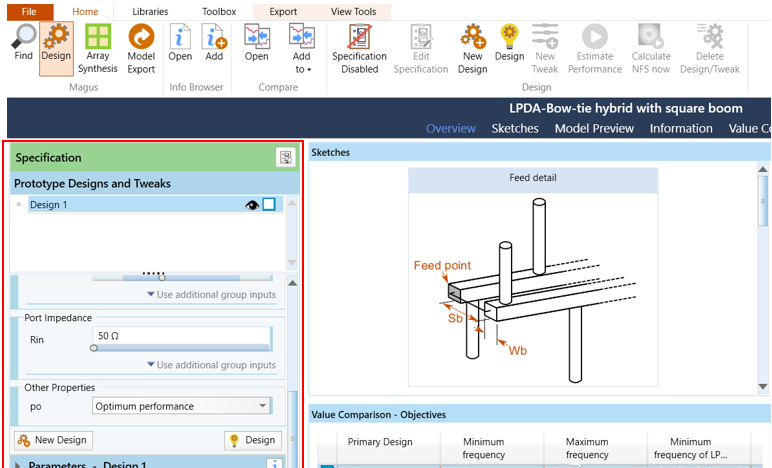Click the Edit Specification icon
Viewport: 772px width, 468px height.
click(421, 37)
